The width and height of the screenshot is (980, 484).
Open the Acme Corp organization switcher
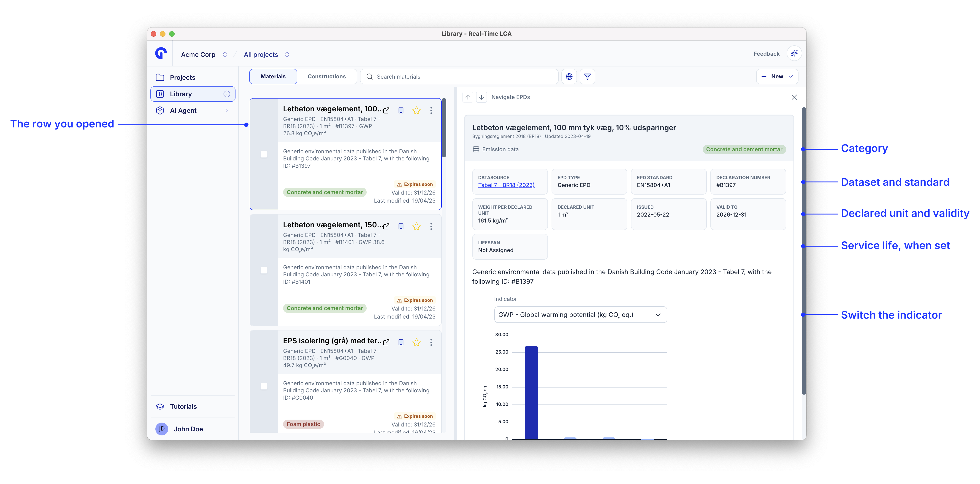(x=204, y=55)
